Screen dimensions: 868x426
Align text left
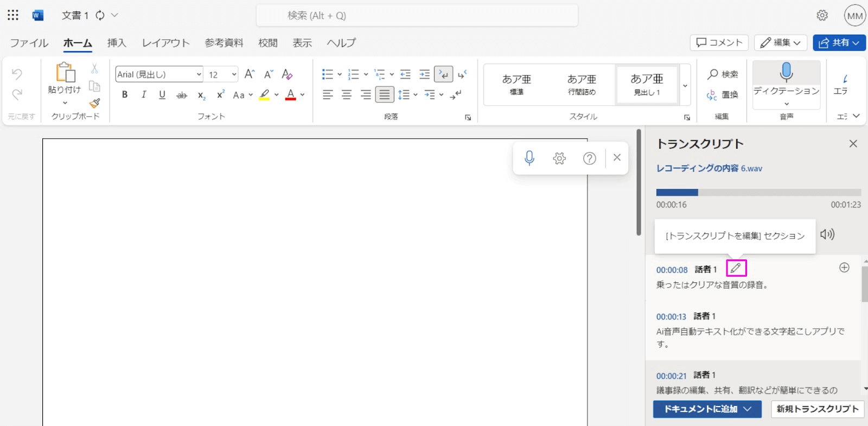pos(328,95)
